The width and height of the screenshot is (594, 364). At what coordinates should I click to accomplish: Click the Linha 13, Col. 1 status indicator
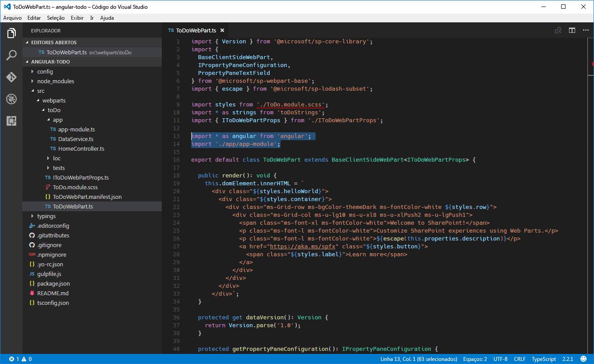pos(418,359)
